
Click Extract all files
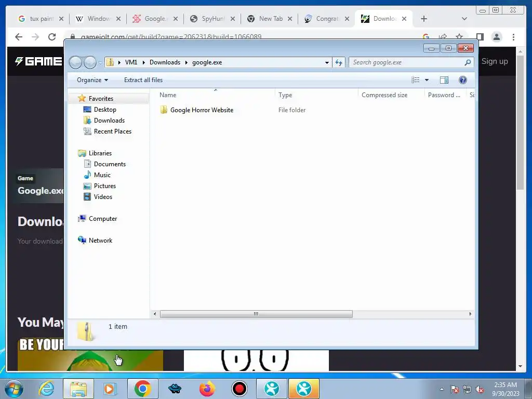(143, 80)
